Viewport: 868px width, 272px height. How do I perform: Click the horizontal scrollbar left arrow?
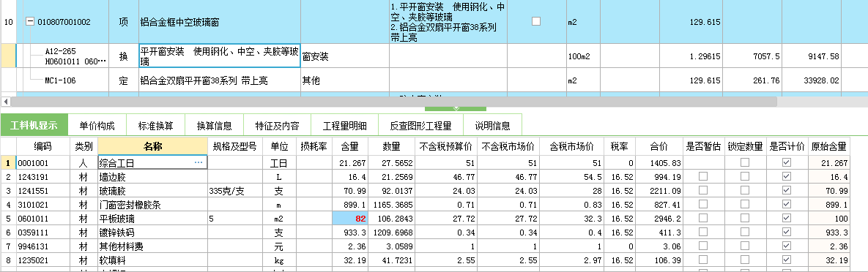click(6, 102)
